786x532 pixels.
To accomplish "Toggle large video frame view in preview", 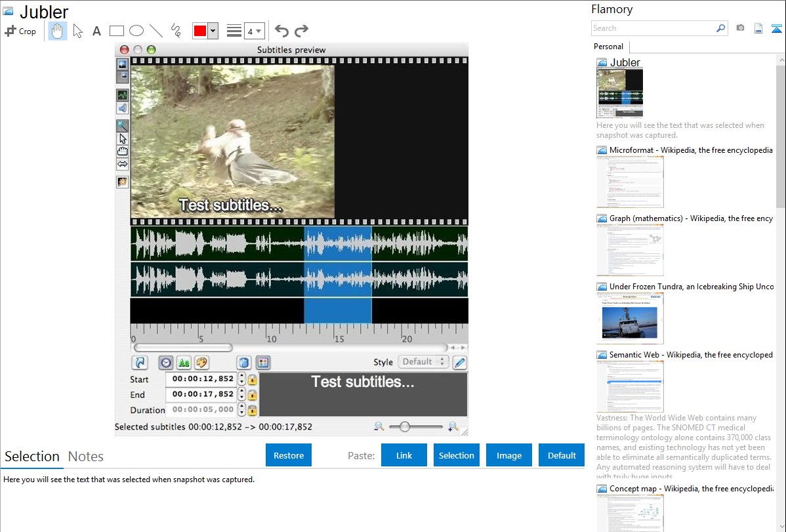I will [122, 64].
